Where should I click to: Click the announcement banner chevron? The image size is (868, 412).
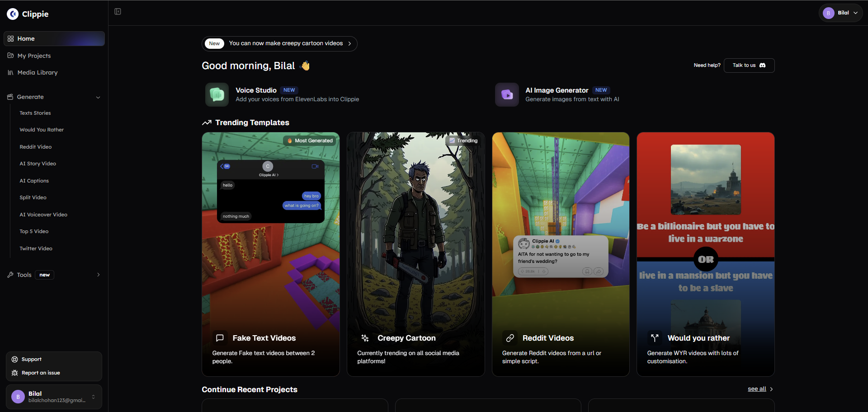tap(349, 43)
